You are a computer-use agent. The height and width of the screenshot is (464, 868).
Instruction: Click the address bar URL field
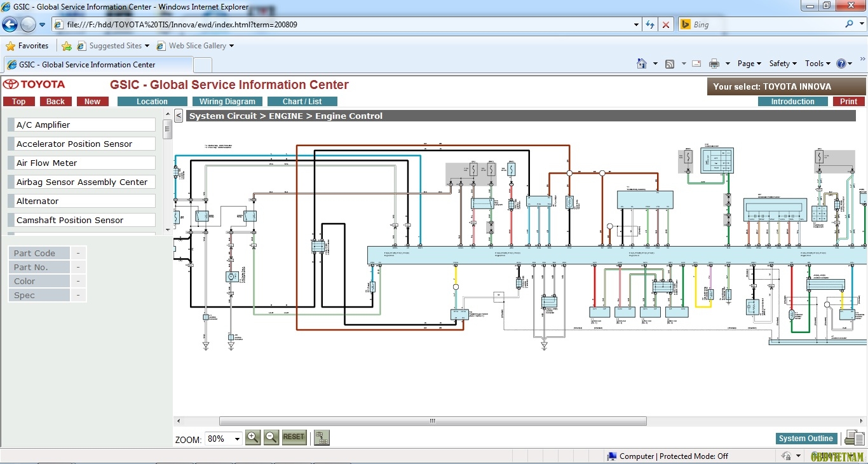pos(343,25)
